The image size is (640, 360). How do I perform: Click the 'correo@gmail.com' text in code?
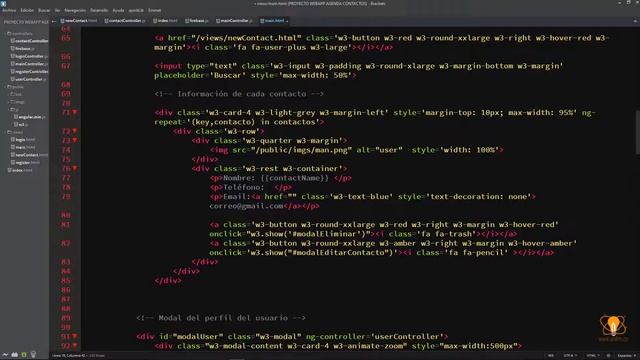pyautogui.click(x=247, y=206)
